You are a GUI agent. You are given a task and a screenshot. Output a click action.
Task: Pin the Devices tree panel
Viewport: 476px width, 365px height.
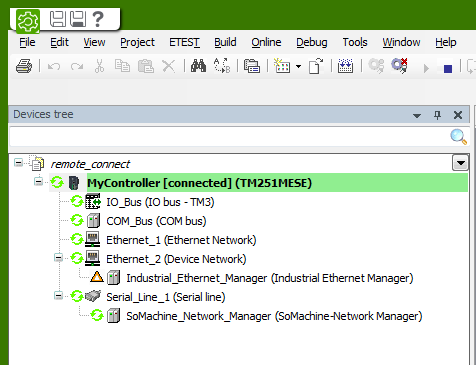pyautogui.click(x=438, y=115)
